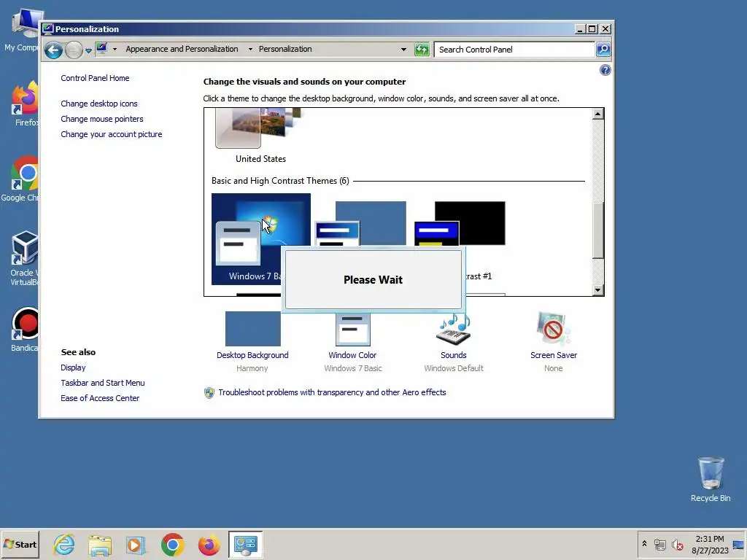Open the Help question mark icon

(x=605, y=70)
